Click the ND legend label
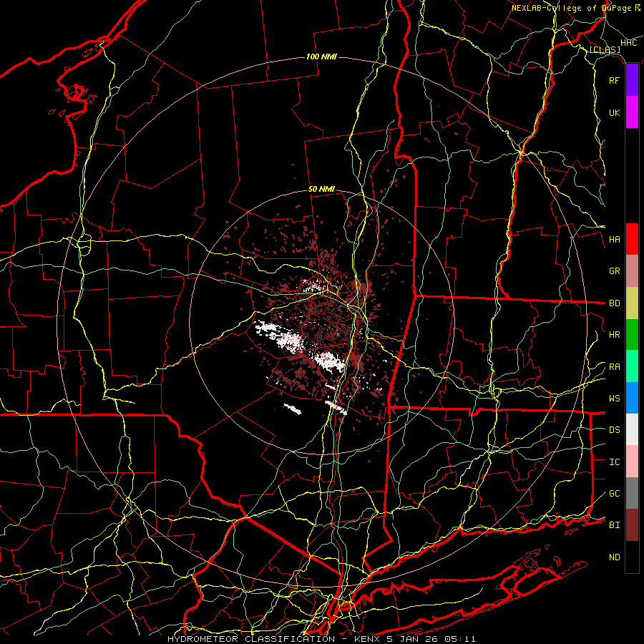644x644 pixels. point(615,557)
